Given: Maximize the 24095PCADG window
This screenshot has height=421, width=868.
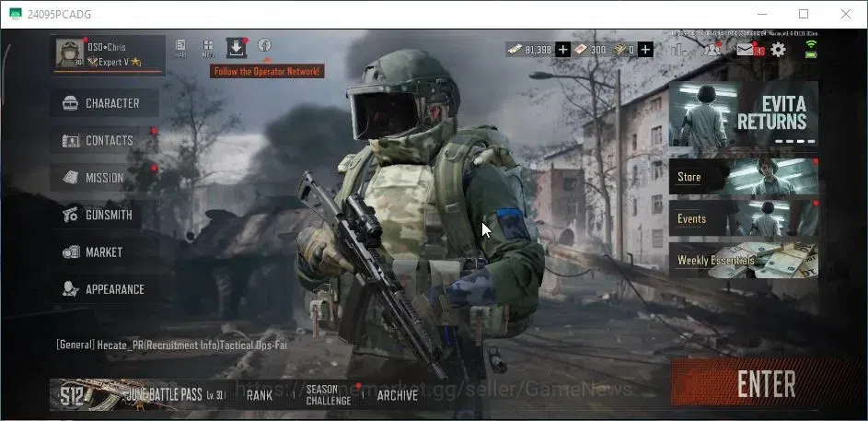Looking at the screenshot, I should [804, 14].
